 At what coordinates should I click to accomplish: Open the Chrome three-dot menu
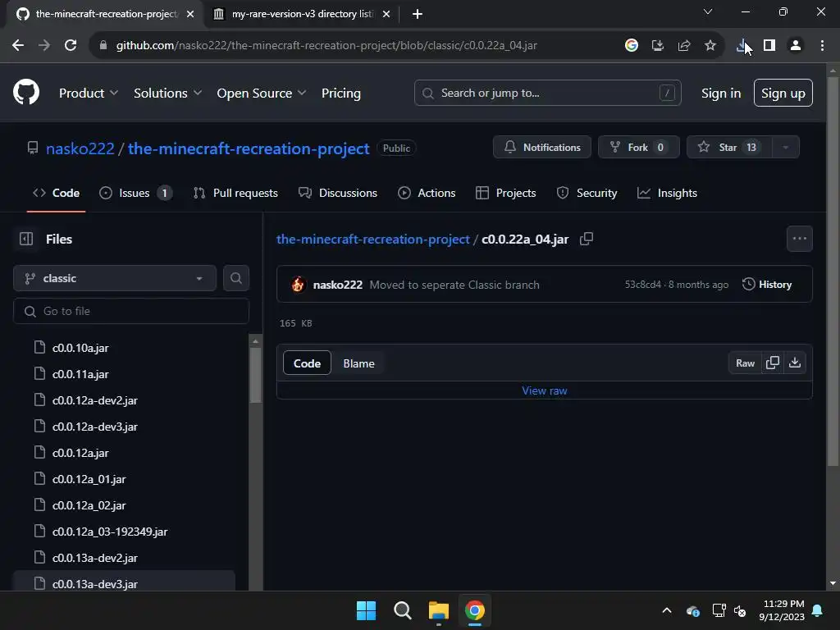(822, 46)
